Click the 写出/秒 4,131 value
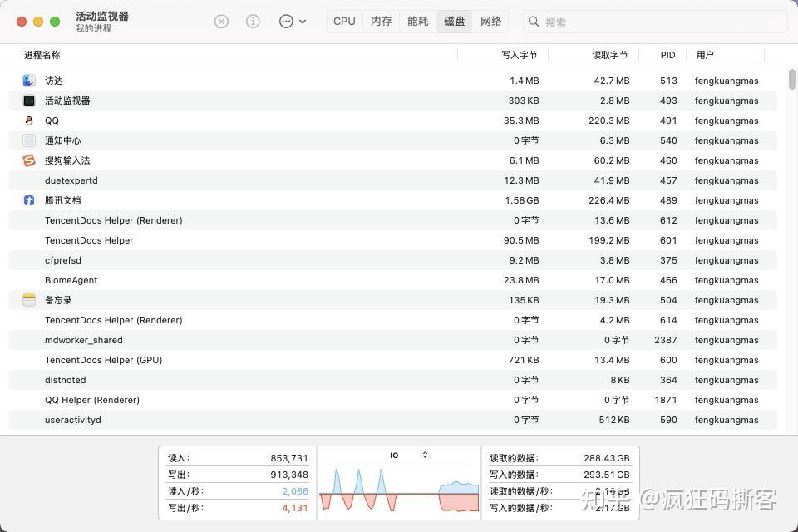 (x=295, y=508)
